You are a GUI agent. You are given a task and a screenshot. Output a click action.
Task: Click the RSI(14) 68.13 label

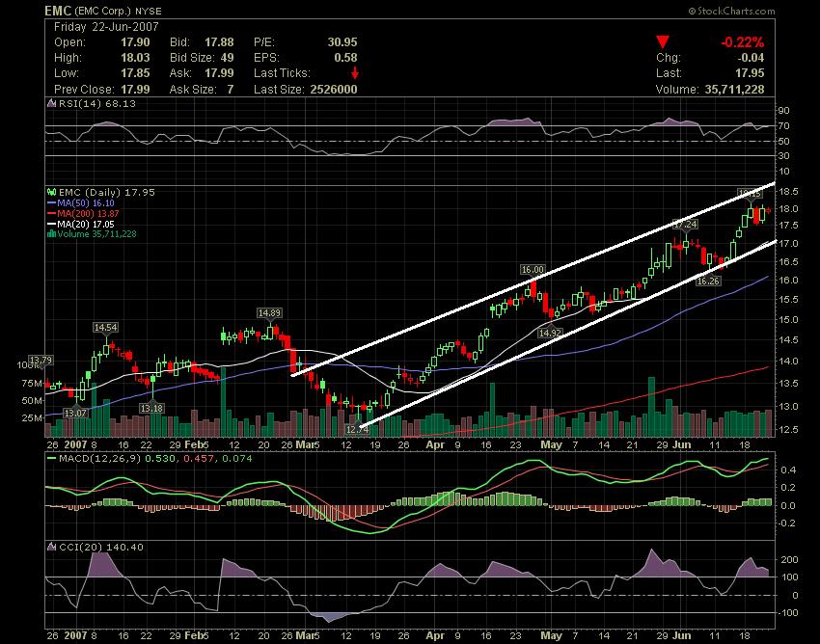(x=96, y=103)
